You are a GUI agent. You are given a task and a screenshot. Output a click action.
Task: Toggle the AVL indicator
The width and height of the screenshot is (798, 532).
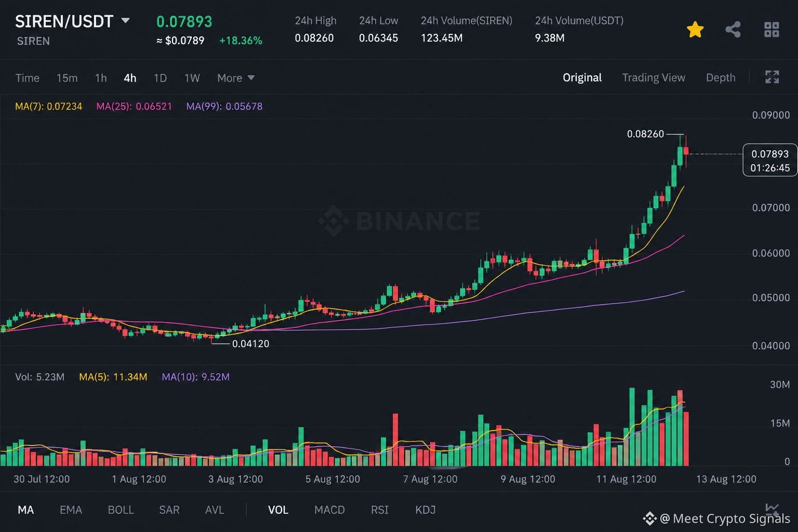pos(215,510)
